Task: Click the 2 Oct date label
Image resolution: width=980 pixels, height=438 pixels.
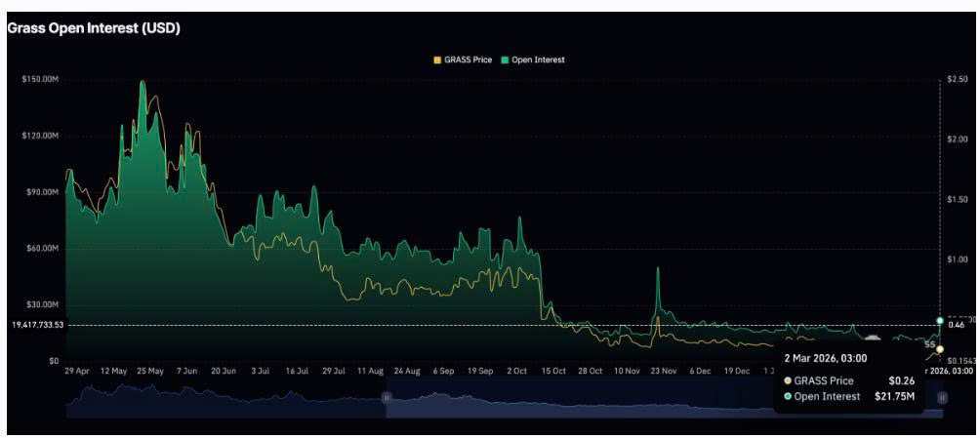Action: click(x=517, y=371)
